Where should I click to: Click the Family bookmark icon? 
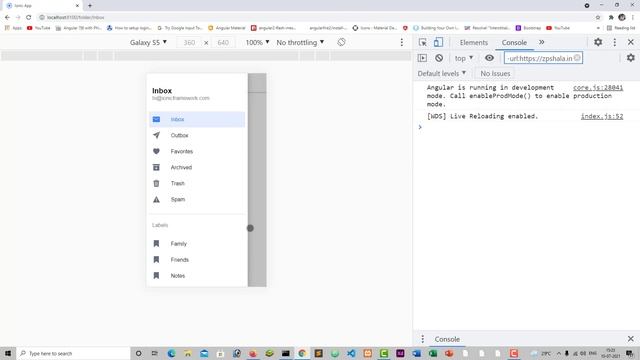156,243
